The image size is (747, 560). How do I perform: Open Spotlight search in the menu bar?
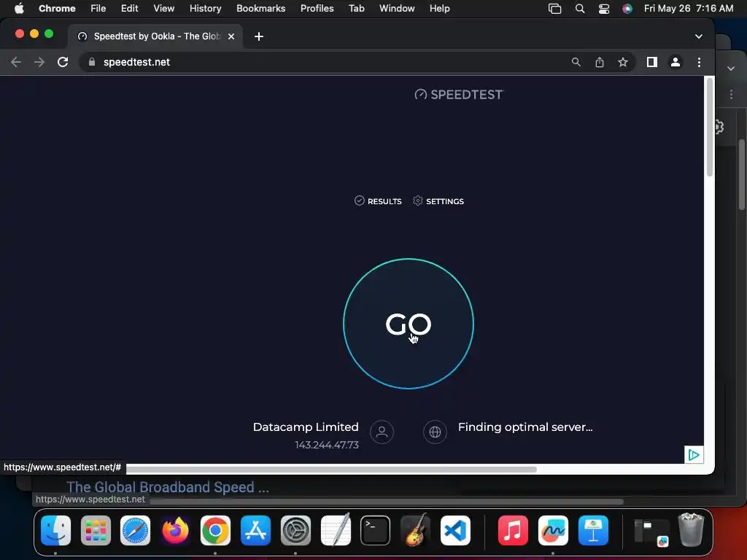coord(580,8)
